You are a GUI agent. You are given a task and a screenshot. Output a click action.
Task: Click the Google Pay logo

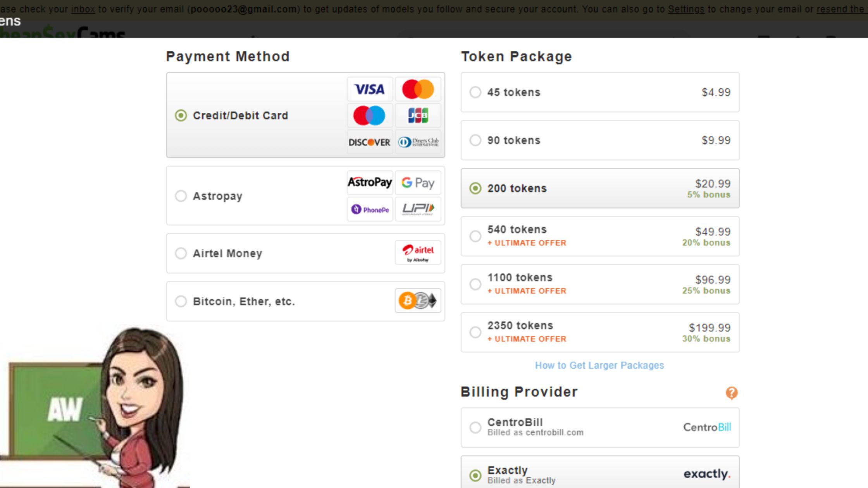click(x=418, y=182)
